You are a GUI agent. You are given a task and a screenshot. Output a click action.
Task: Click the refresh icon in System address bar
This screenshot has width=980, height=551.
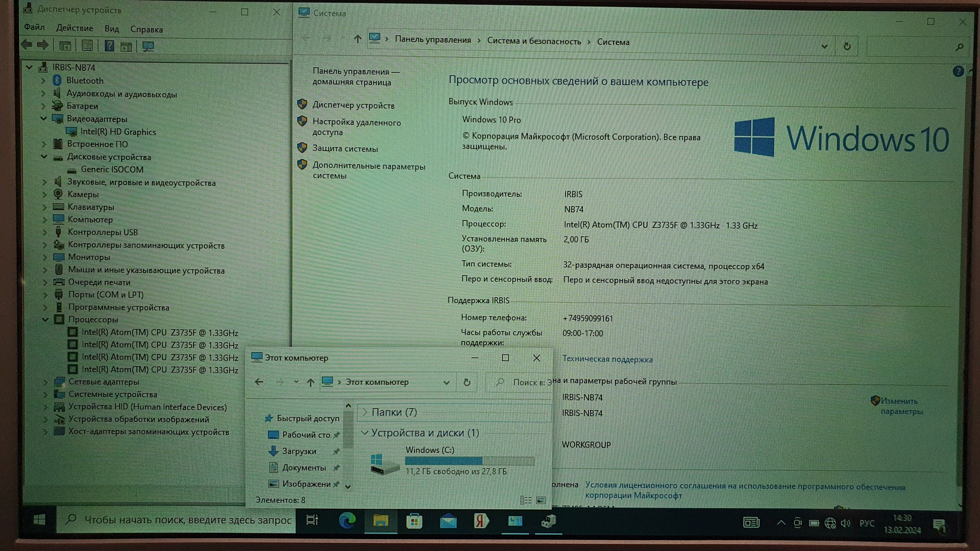click(847, 46)
